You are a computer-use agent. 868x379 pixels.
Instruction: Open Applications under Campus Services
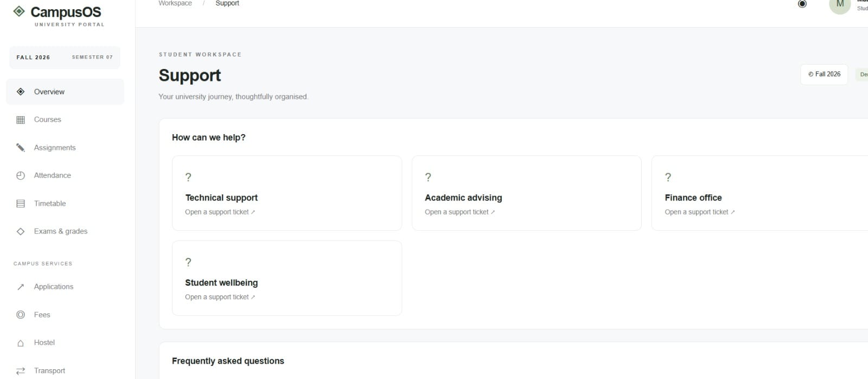(65, 287)
